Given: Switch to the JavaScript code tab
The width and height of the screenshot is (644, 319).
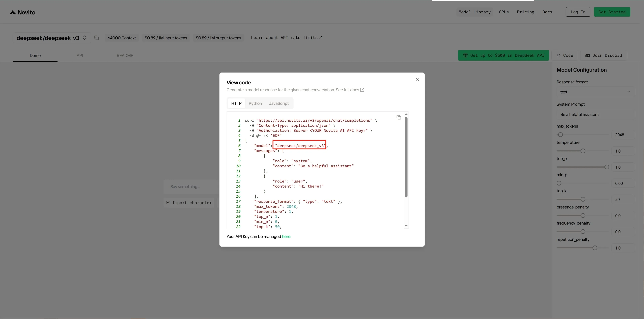Looking at the screenshot, I should pyautogui.click(x=278, y=103).
